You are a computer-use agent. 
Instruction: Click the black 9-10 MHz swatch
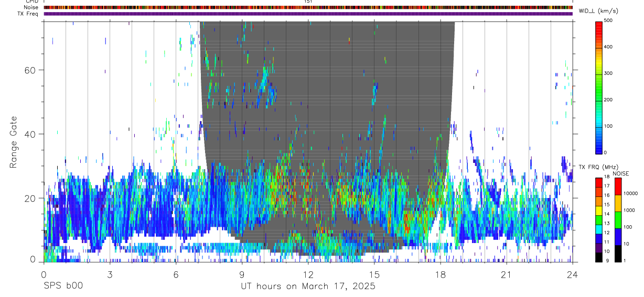coord(598,257)
